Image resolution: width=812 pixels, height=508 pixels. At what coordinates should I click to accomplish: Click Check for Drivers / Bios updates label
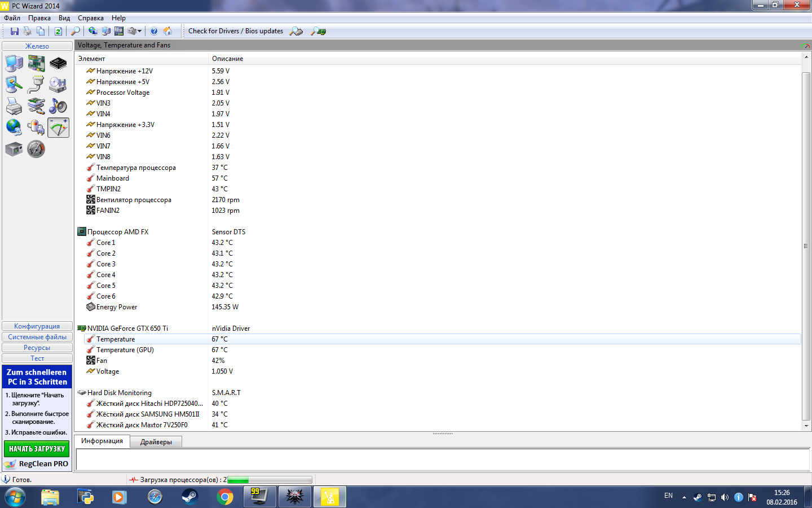point(236,31)
